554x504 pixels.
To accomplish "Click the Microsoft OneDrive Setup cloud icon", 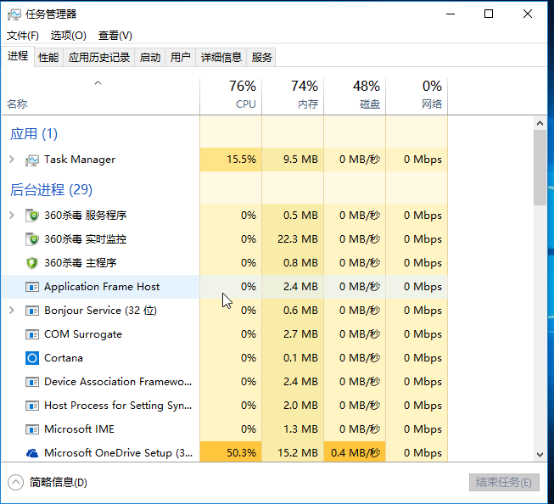I will point(32,453).
